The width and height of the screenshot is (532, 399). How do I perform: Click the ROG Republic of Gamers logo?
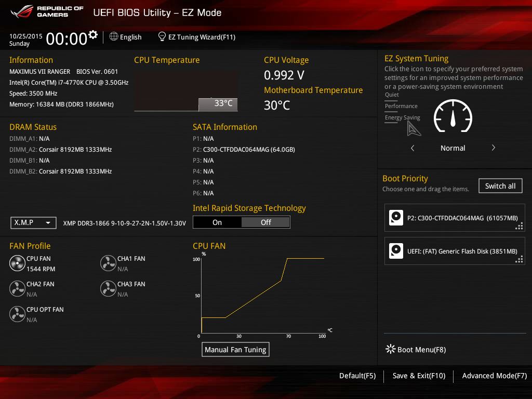coord(47,11)
